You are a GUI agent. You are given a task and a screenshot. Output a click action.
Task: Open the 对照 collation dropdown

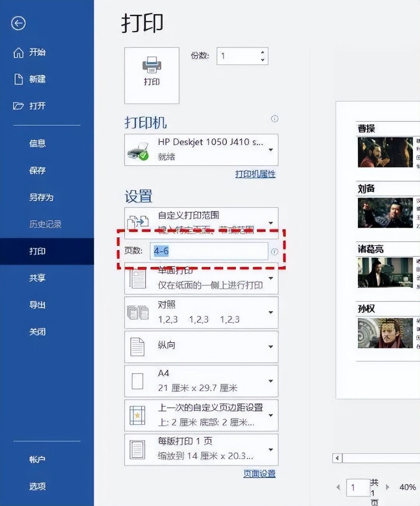coord(201,312)
